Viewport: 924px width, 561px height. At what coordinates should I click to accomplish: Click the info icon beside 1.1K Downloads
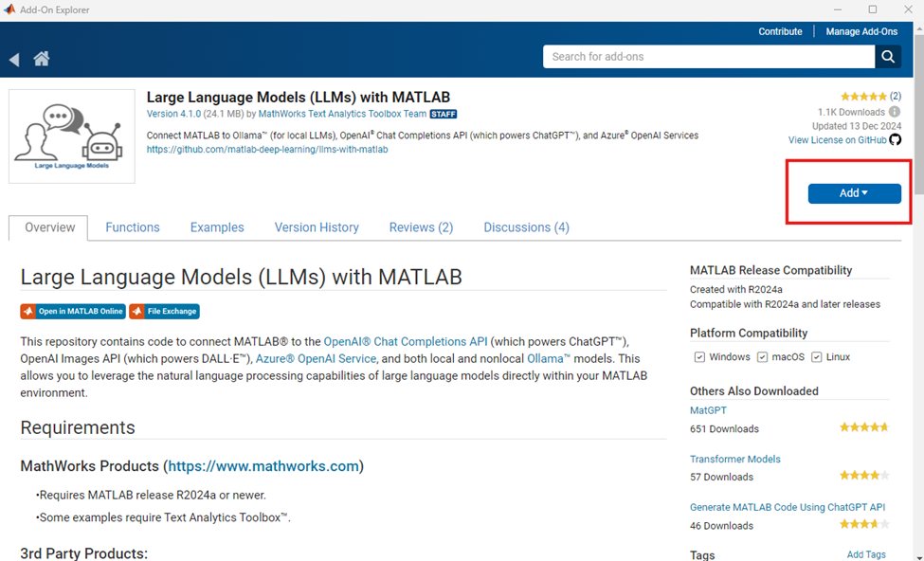895,112
